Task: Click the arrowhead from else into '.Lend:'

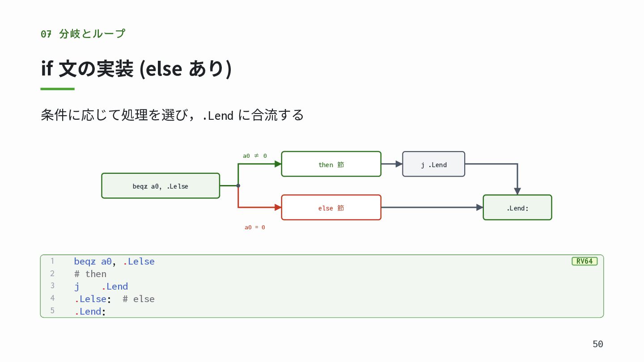Action: click(x=480, y=207)
